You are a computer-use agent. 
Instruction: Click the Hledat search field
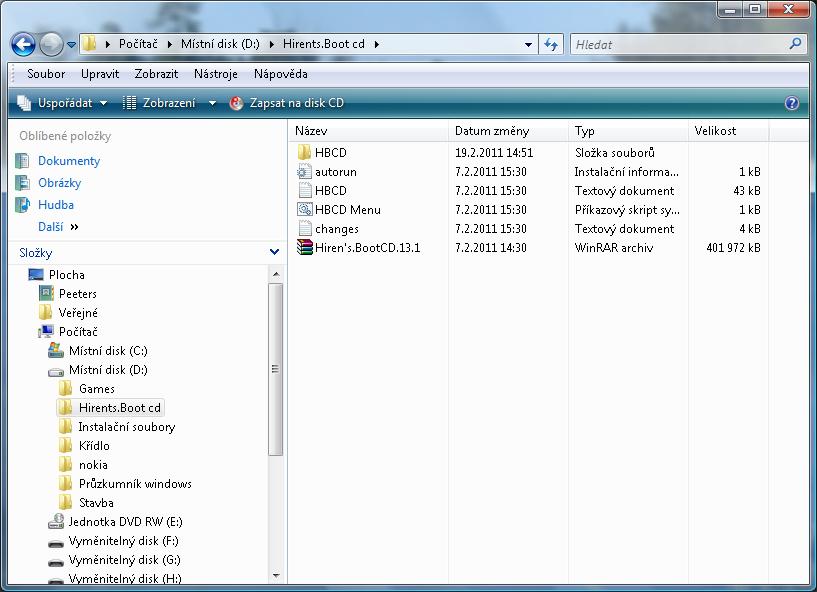click(680, 44)
